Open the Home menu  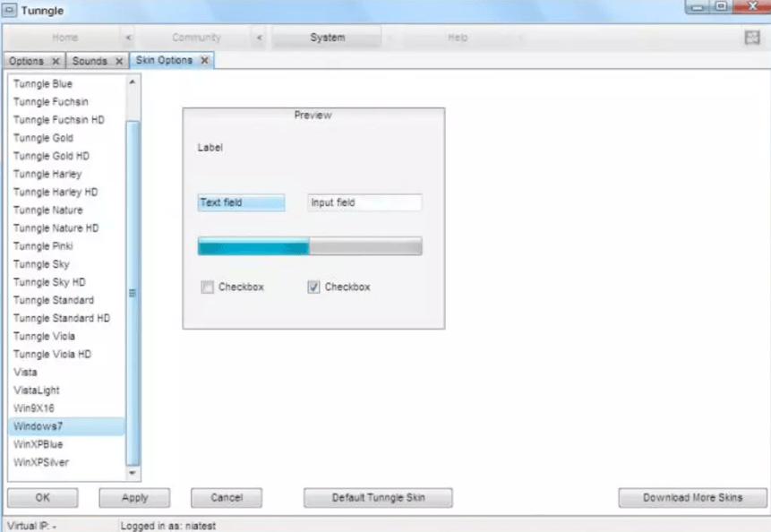tap(64, 38)
